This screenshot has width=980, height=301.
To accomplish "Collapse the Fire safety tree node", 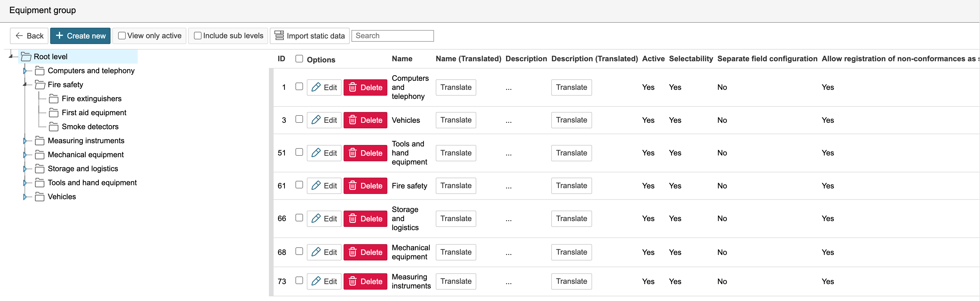I will [25, 85].
